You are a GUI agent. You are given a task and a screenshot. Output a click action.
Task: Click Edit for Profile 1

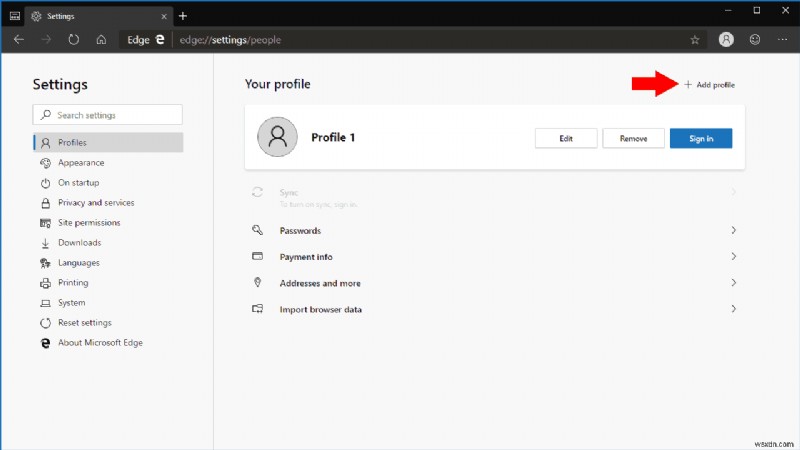coord(566,138)
